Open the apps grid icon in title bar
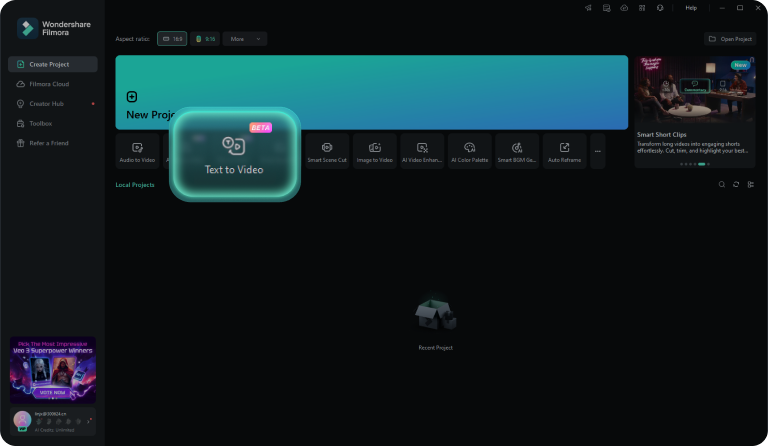The image size is (768, 446). coord(642,8)
